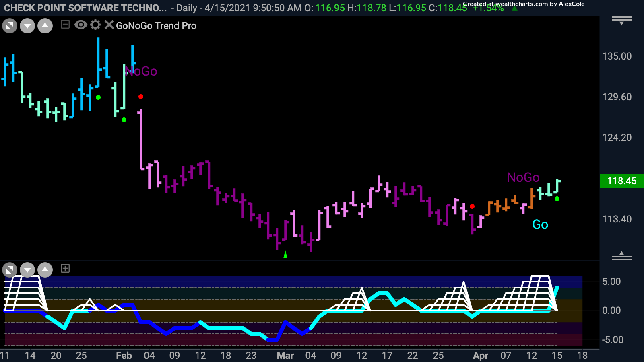644x362 pixels.
Task: Click the 129.60 price axis label
Action: click(617, 97)
